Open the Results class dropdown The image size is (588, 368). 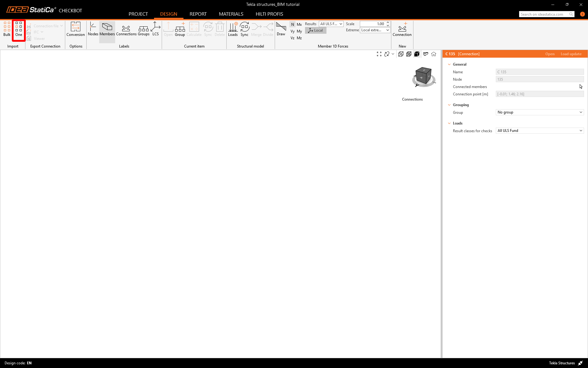tap(331, 24)
